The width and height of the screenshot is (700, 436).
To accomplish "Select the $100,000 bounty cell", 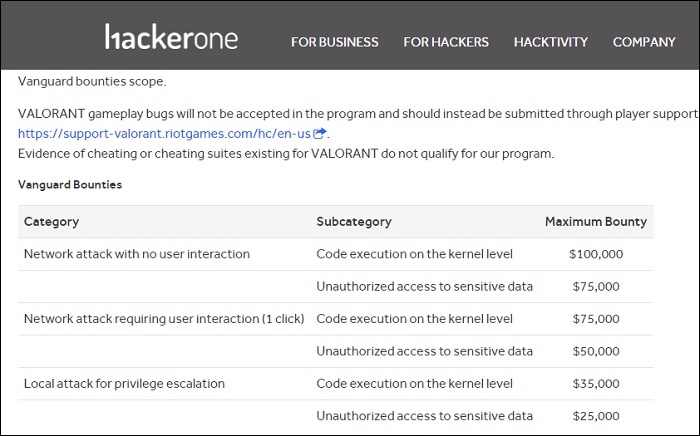I will (595, 254).
